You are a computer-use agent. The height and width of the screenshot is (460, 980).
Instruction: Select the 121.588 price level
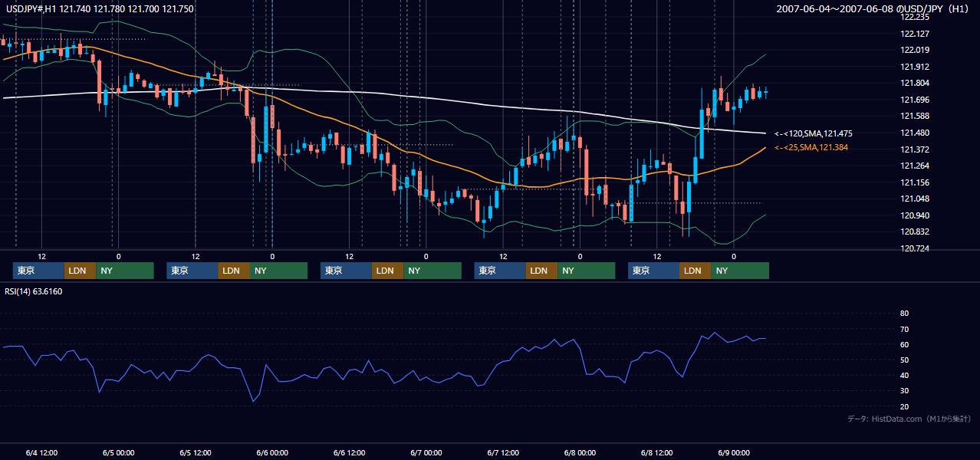(x=916, y=116)
